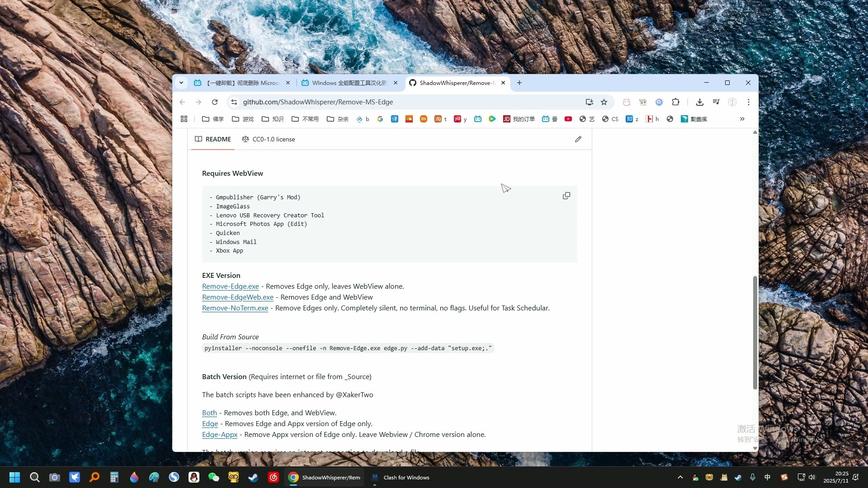The height and width of the screenshot is (488, 868).
Task: Show more bookmarks chevron
Action: [742, 119]
